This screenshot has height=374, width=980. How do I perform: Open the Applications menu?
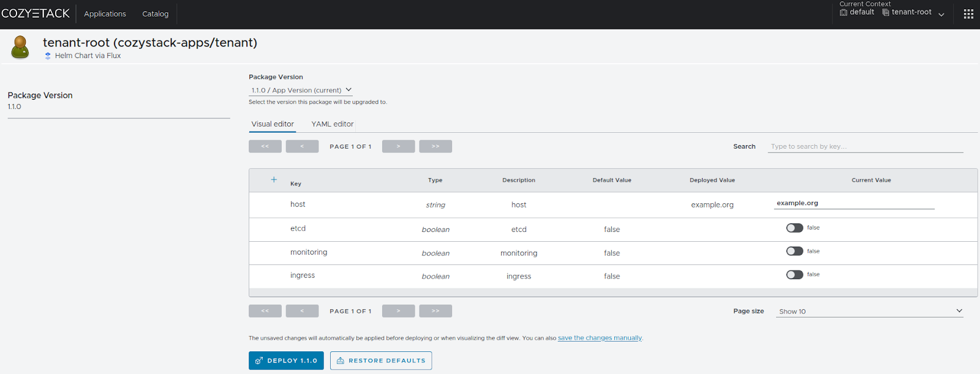click(x=105, y=14)
